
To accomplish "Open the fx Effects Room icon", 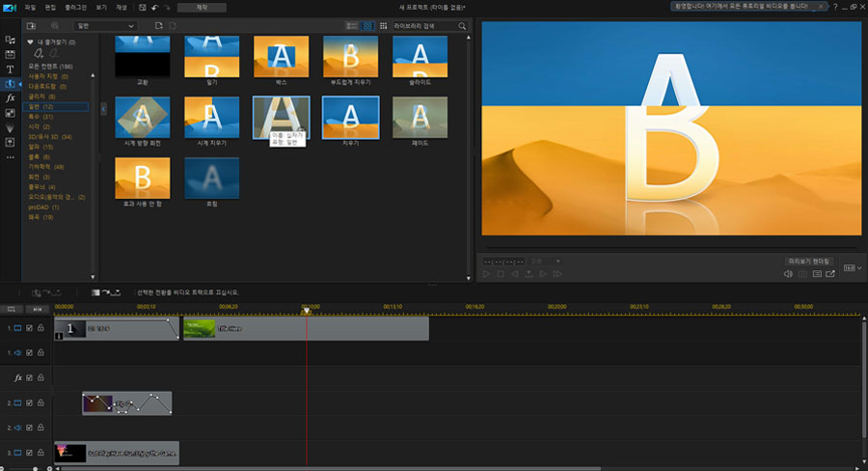I will click(x=10, y=98).
